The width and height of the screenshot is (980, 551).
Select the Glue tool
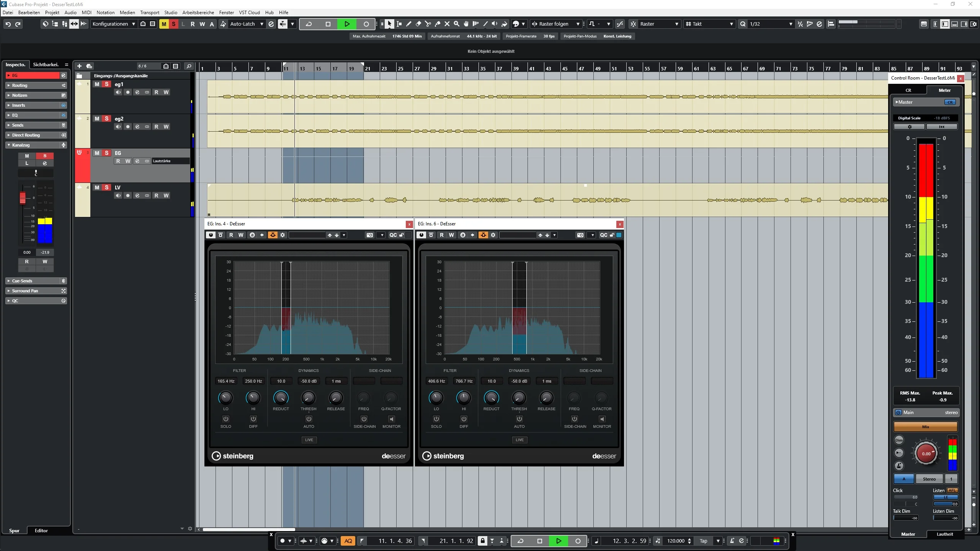[x=437, y=24]
